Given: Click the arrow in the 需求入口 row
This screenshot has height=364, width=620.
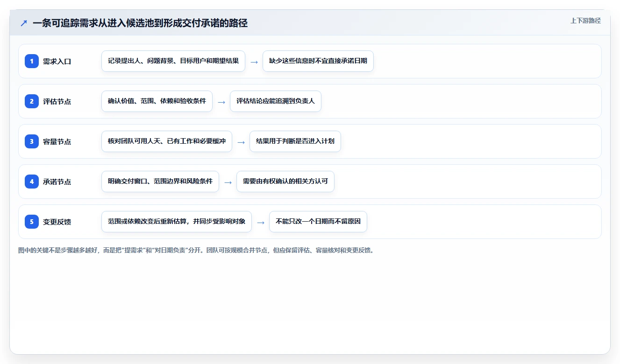Looking at the screenshot, I should pos(254,62).
